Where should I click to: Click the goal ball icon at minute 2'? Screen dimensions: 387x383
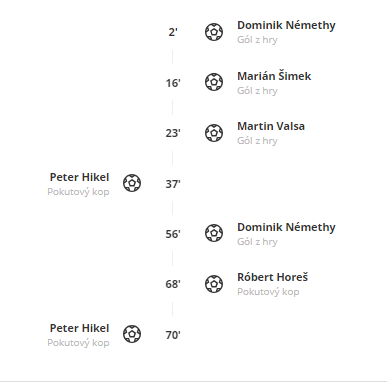click(214, 32)
